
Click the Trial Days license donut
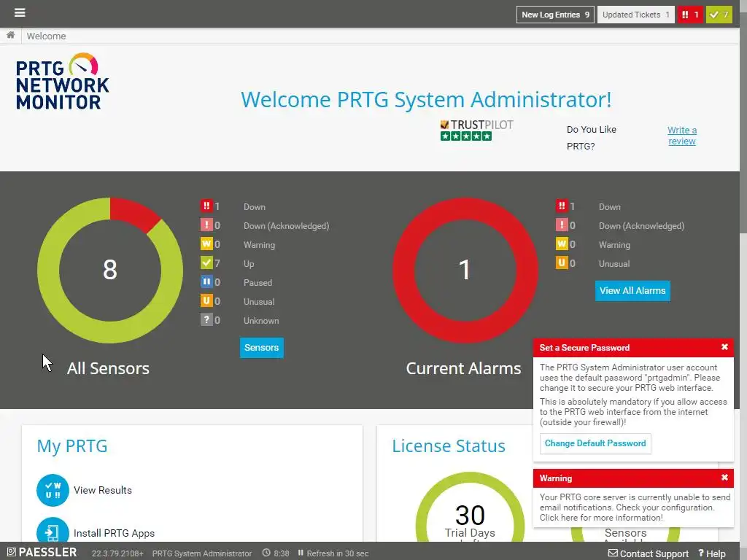470,507
